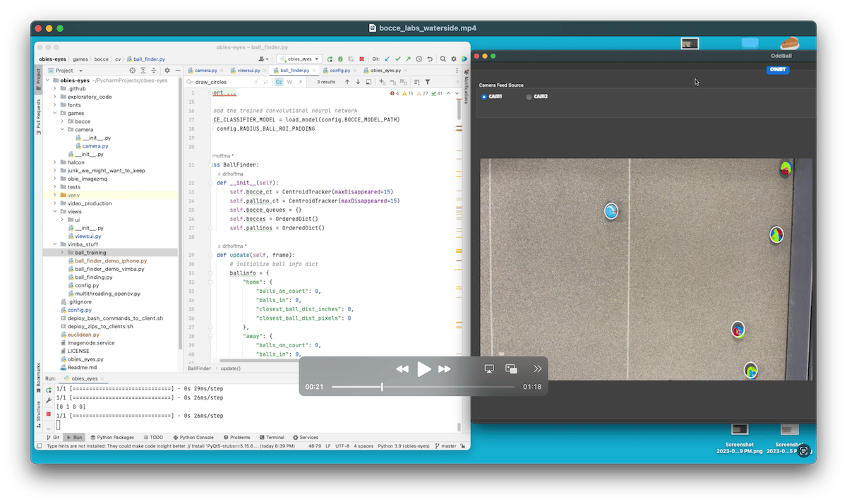This screenshot has height=504, width=847.
Task: Click red stop icon in Run tool window
Action: click(x=48, y=414)
